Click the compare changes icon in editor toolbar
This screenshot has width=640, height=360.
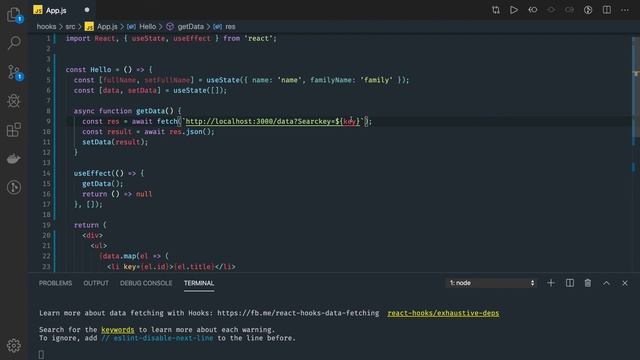[x=496, y=10]
